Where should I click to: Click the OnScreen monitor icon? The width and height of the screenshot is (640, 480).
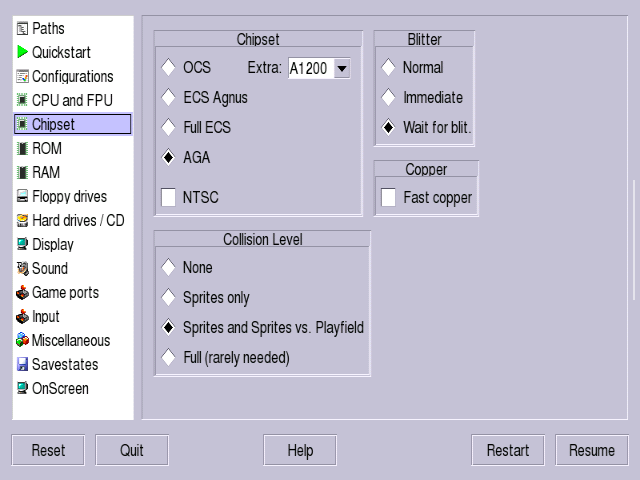pyautogui.click(x=22, y=388)
